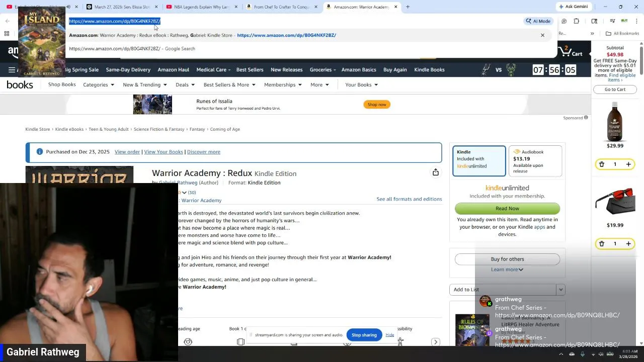Expand the Memberships dropdown

click(283, 85)
